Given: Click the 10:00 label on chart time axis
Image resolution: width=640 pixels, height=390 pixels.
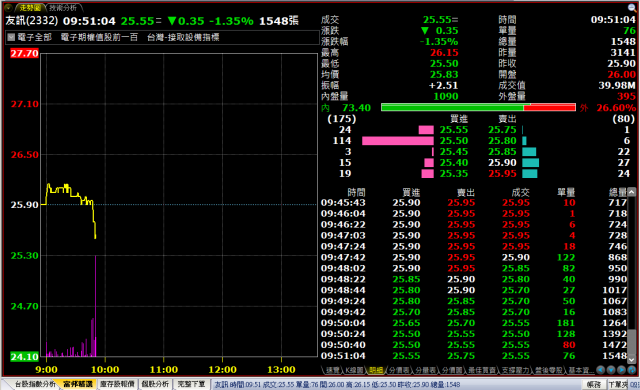Looking at the screenshot, I should [x=105, y=370].
